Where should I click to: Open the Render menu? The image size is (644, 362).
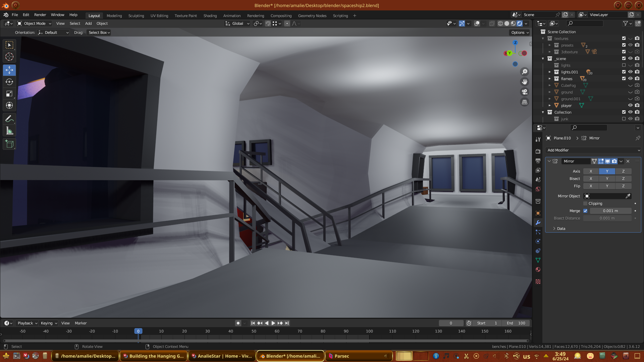(x=40, y=15)
